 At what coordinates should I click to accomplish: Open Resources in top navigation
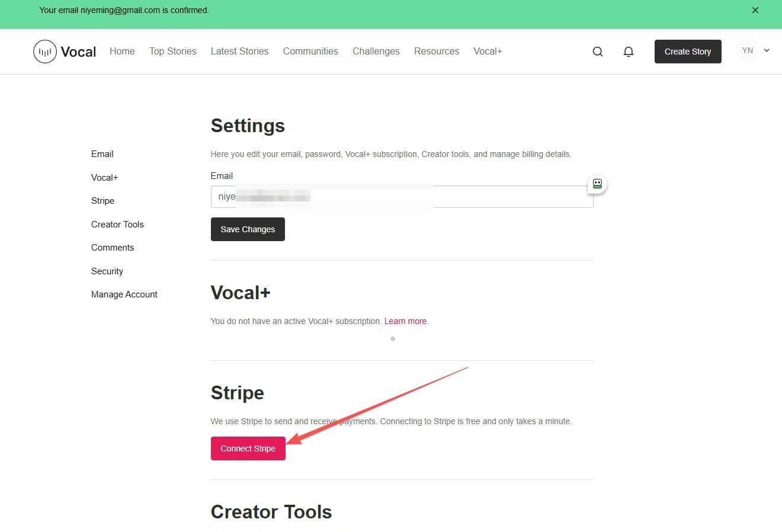tap(437, 52)
